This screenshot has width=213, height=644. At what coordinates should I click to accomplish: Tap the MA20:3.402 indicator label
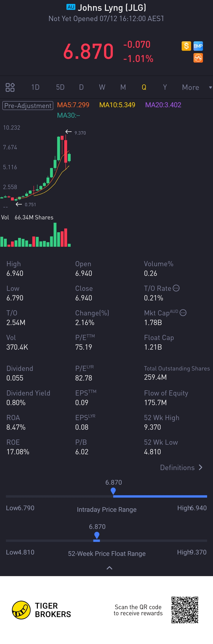163,105
